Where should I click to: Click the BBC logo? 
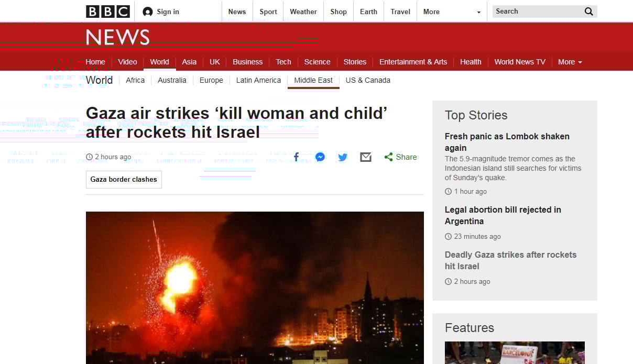[x=107, y=12]
